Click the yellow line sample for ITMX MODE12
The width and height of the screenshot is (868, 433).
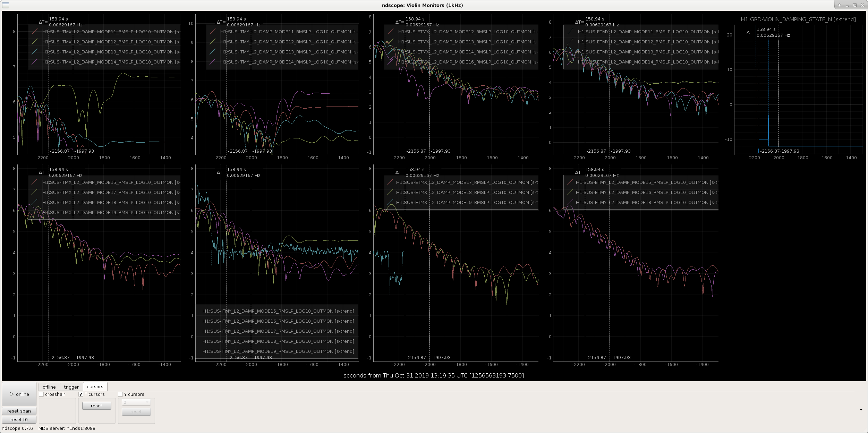pyautogui.click(x=34, y=42)
